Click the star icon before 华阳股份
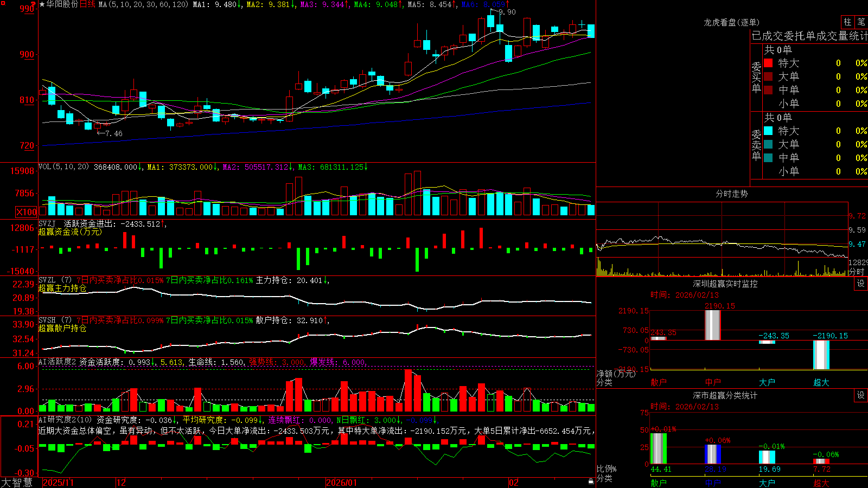868x488 pixels. (x=42, y=4)
